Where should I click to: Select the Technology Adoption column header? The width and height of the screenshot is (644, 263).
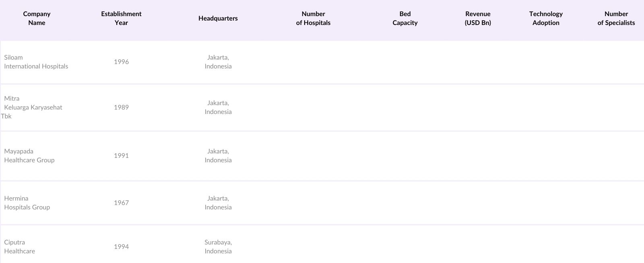tap(546, 19)
